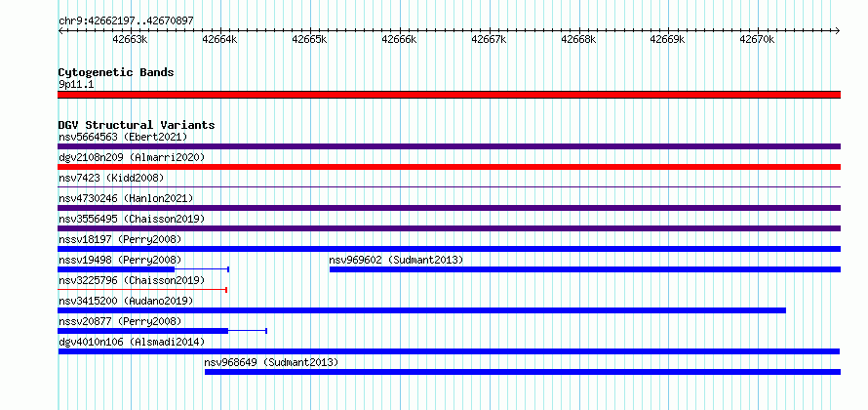Click the 42666k ruler tick label
Image resolution: width=868 pixels, height=410 pixels.
(399, 39)
